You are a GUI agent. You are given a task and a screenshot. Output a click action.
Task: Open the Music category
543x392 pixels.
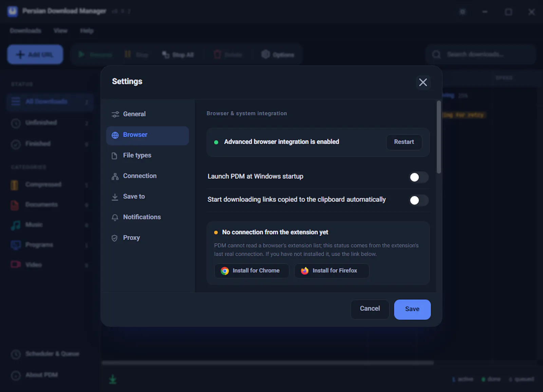[x=50, y=225]
